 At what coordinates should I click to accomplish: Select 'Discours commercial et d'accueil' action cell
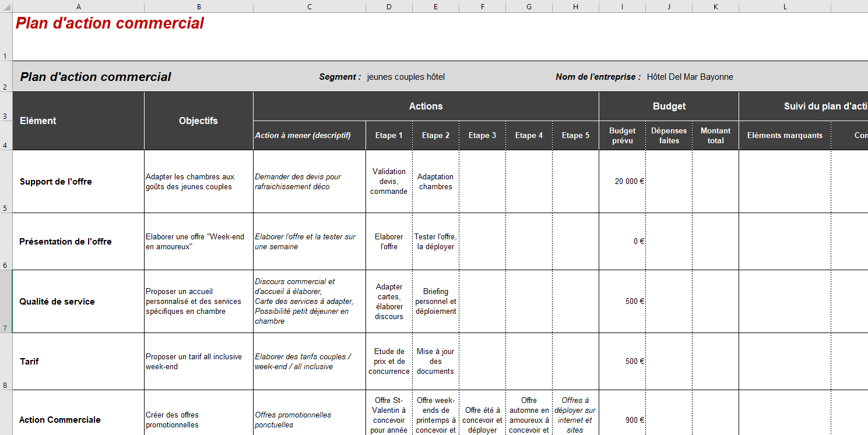click(310, 301)
